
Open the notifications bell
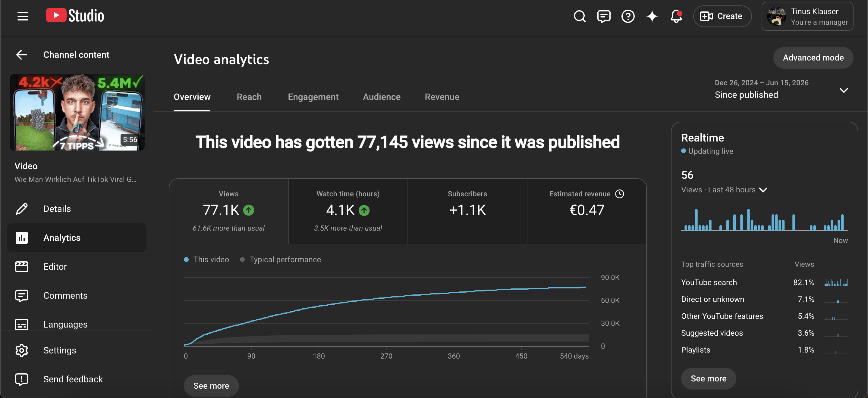coord(676,16)
